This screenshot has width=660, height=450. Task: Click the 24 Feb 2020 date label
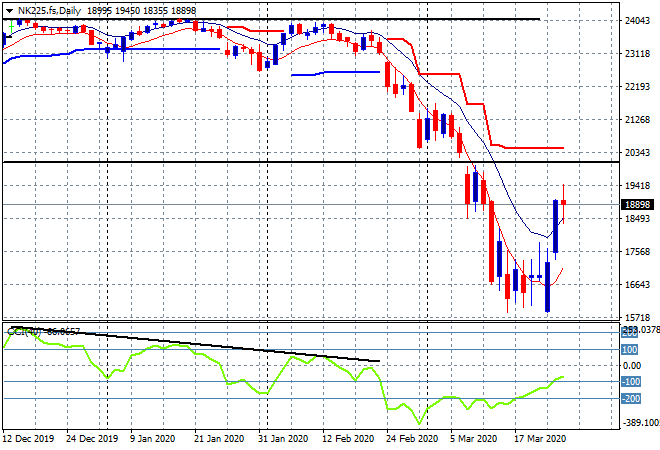click(x=412, y=439)
